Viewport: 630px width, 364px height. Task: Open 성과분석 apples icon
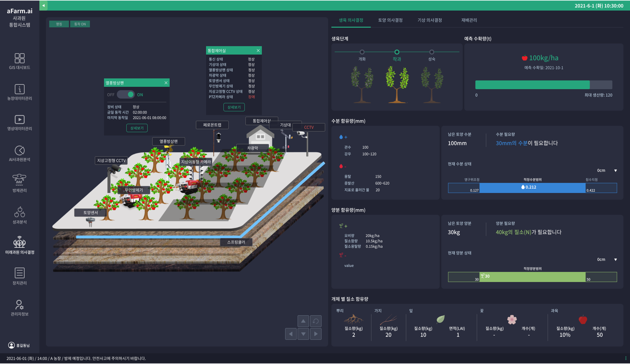pyautogui.click(x=20, y=212)
